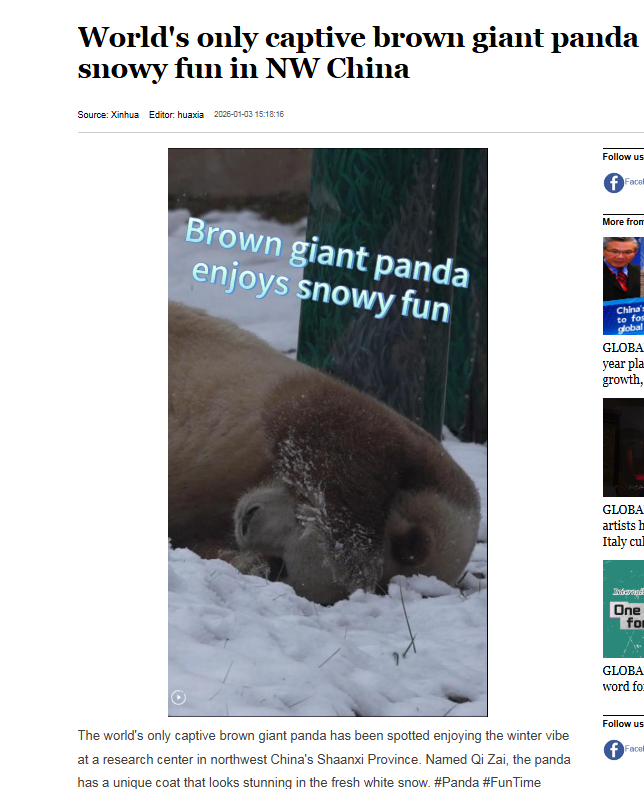Open the GLOBAL year plan growth headline link
644x789 pixels.
pos(623,363)
